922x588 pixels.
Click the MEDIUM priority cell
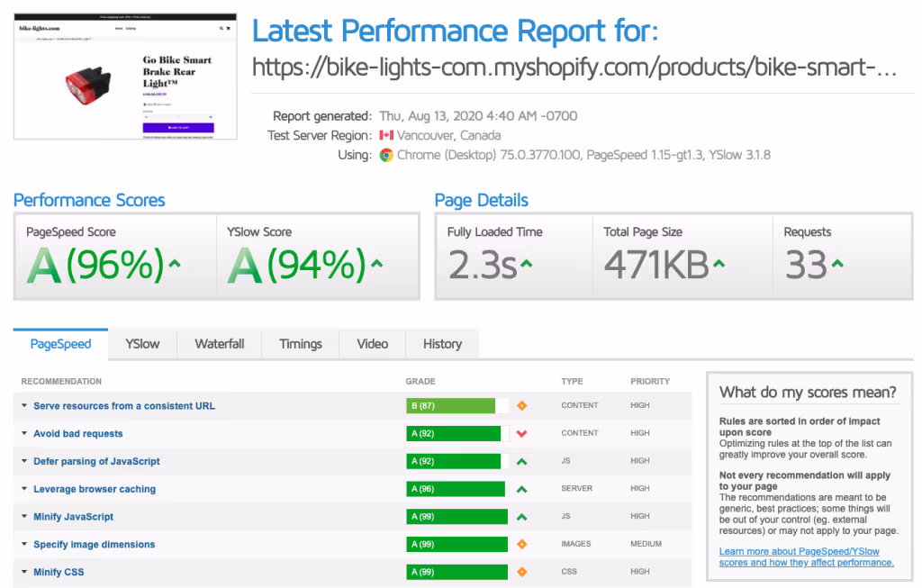click(646, 544)
